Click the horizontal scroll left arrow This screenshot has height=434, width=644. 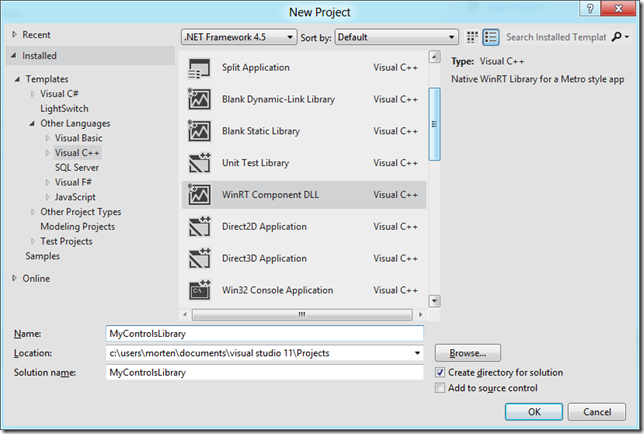click(x=185, y=315)
